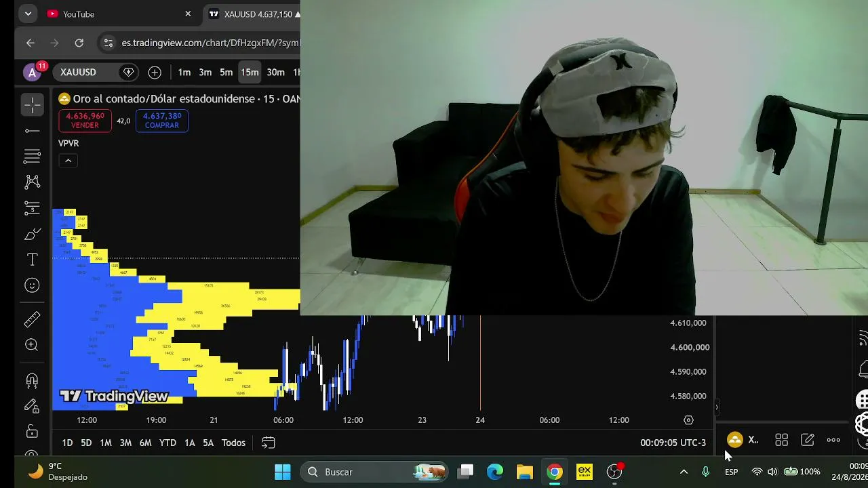Toggle stay-in-drawing-mode pencil lock
The image size is (868, 488).
point(32,406)
